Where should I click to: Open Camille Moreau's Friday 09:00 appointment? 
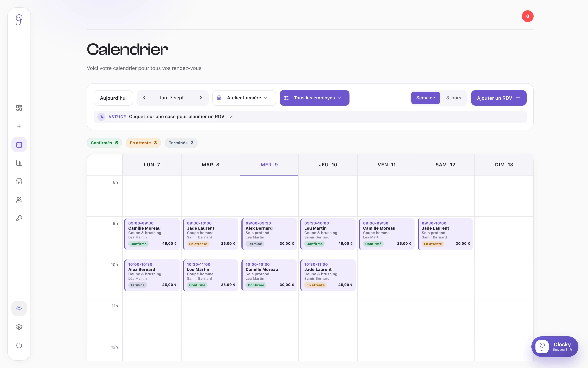click(x=387, y=234)
